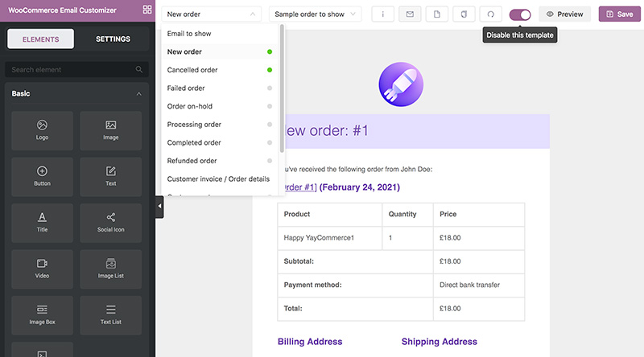This screenshot has width=644, height=357.
Task: Click the (February 24, 2021) date text
Action: coord(359,187)
